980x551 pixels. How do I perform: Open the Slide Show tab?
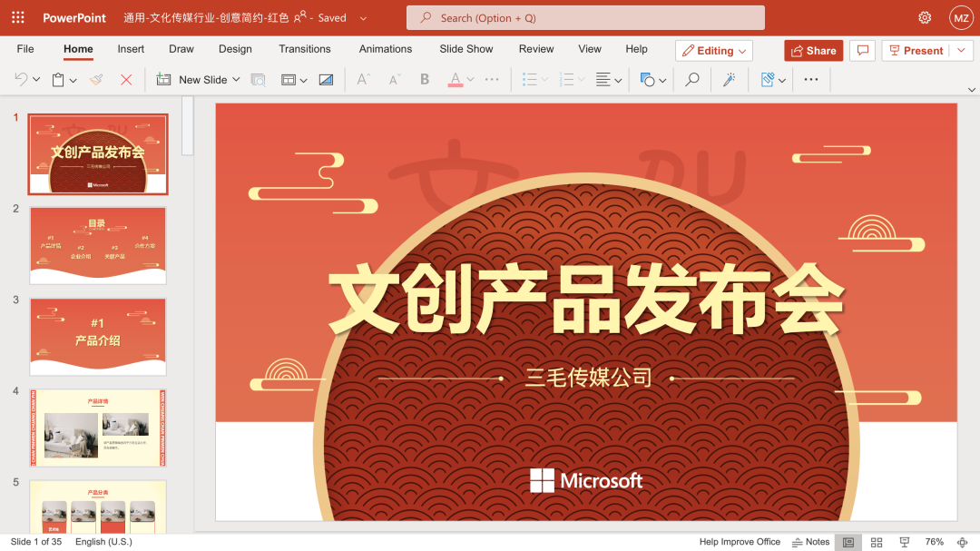click(x=465, y=49)
